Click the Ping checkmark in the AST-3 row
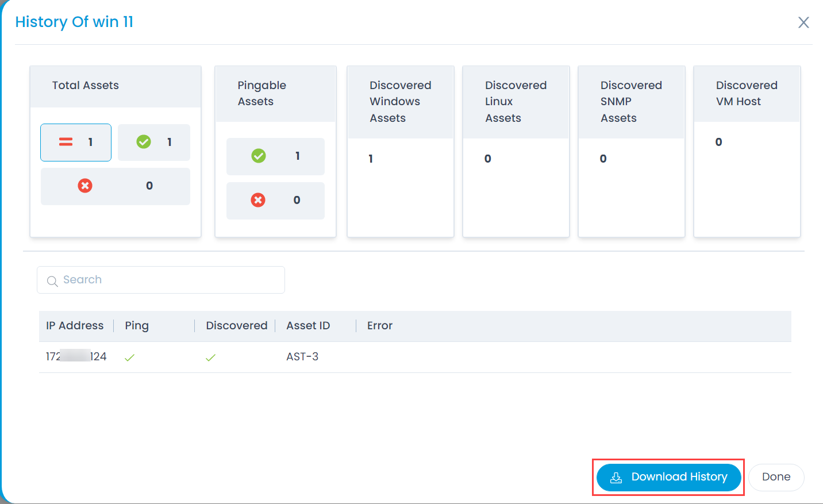Screen dimensions: 823x504 pyautogui.click(x=129, y=357)
